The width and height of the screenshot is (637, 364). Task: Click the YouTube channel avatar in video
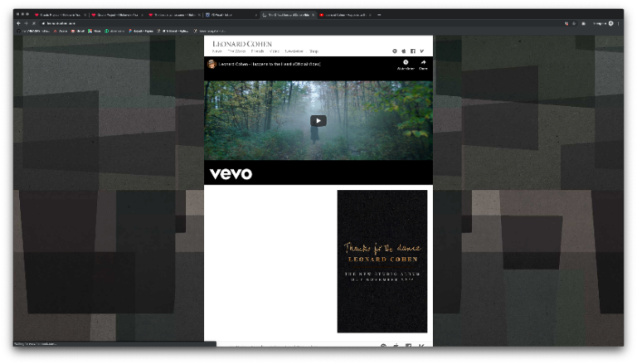click(x=212, y=64)
